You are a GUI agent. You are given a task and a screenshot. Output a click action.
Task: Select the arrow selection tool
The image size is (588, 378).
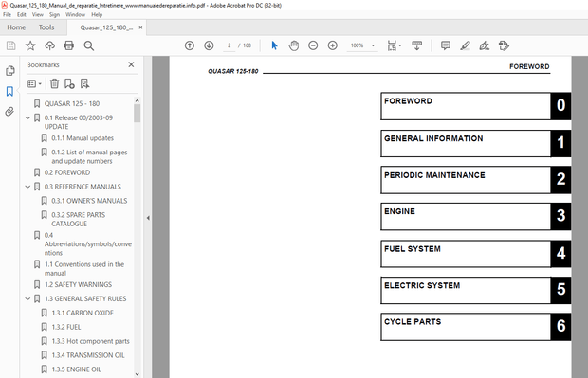coord(274,45)
